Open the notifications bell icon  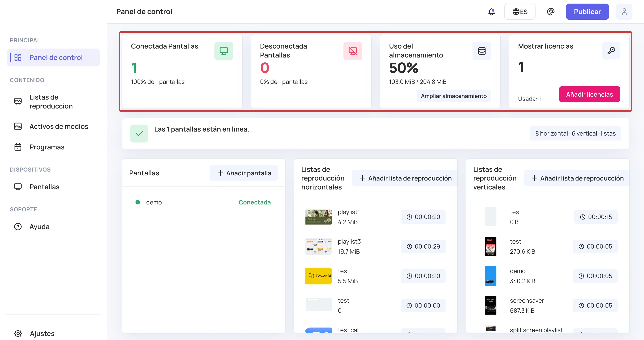491,11
